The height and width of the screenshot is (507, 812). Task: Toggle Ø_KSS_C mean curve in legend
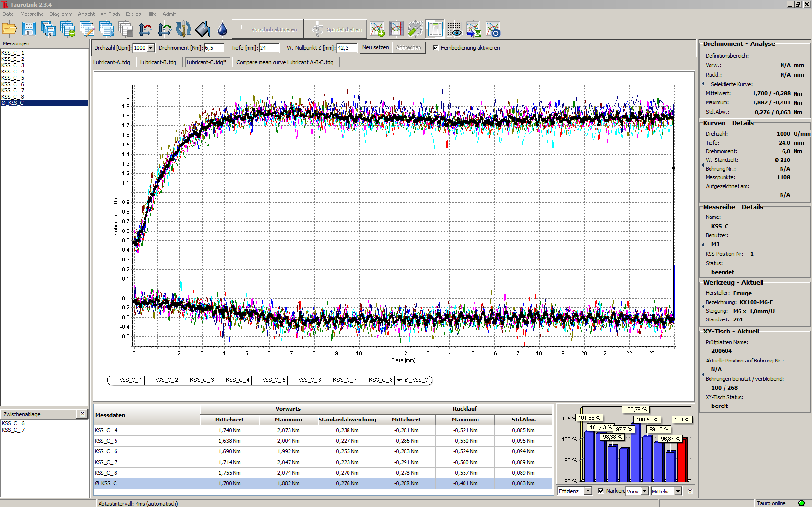[413, 380]
